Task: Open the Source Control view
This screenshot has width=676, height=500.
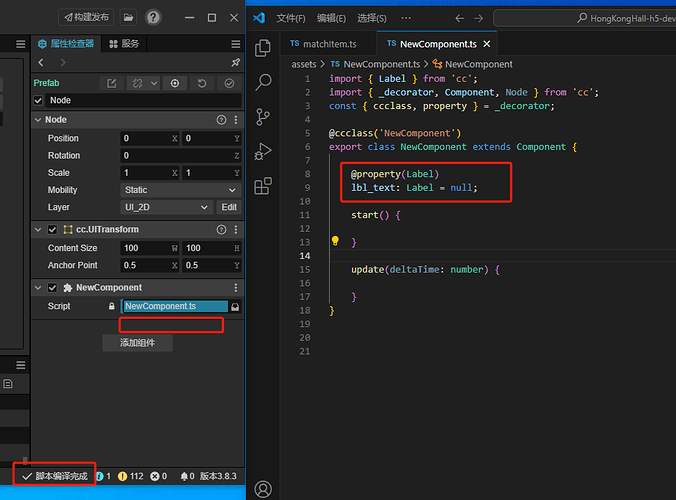Action: (x=264, y=117)
